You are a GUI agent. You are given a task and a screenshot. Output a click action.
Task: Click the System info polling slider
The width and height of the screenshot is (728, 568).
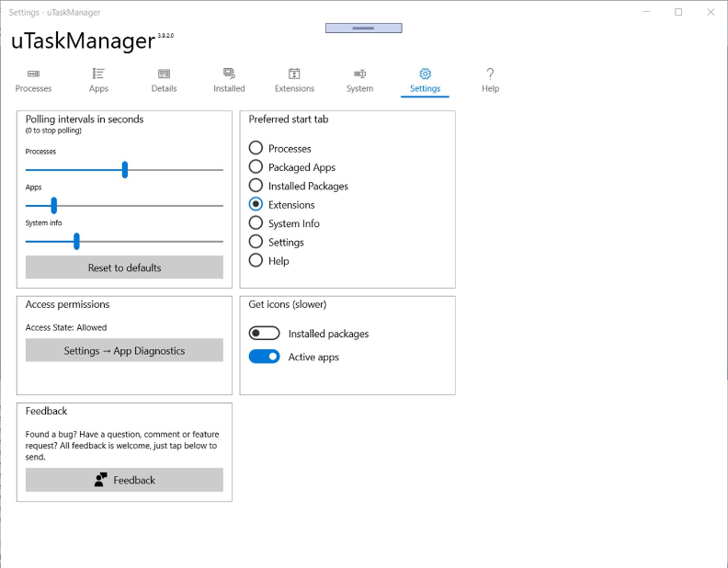[124, 242]
